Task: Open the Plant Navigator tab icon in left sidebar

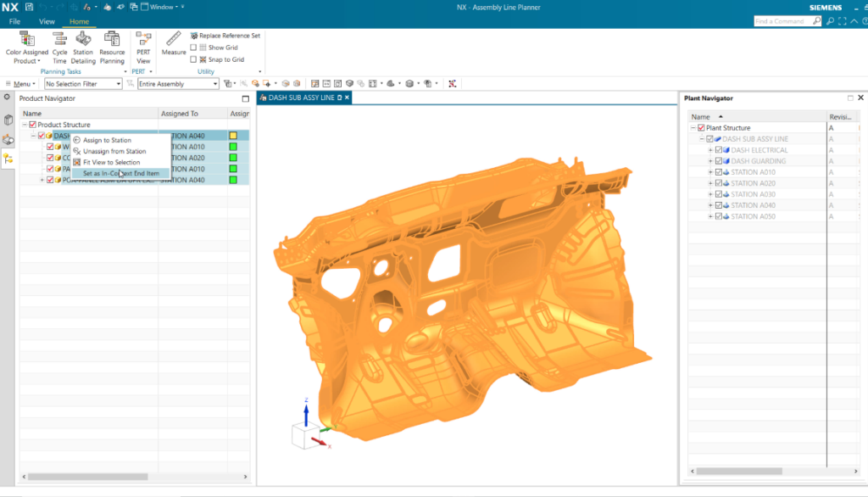Action: pos(8,140)
